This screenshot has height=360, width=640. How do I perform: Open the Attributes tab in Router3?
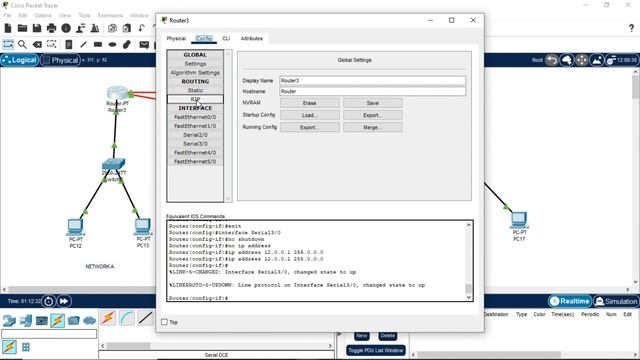(x=251, y=38)
